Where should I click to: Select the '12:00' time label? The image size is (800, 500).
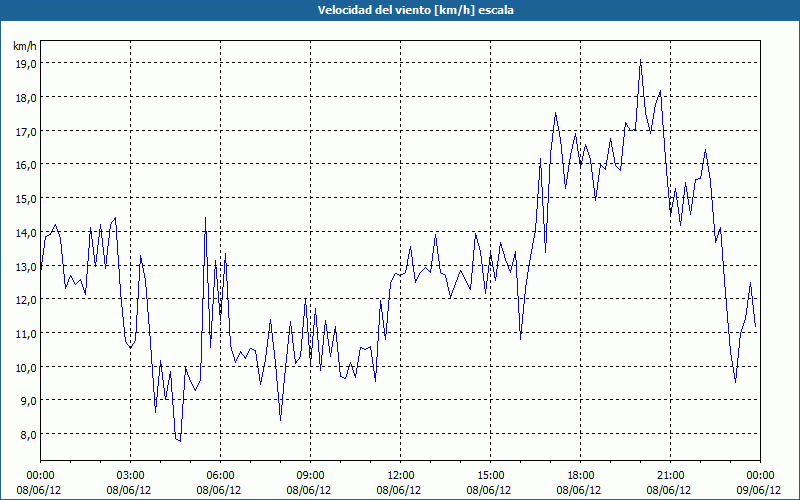pyautogui.click(x=401, y=476)
